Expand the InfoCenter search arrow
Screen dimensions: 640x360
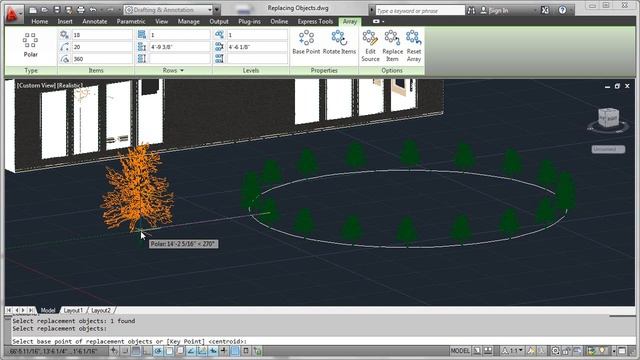coord(371,10)
